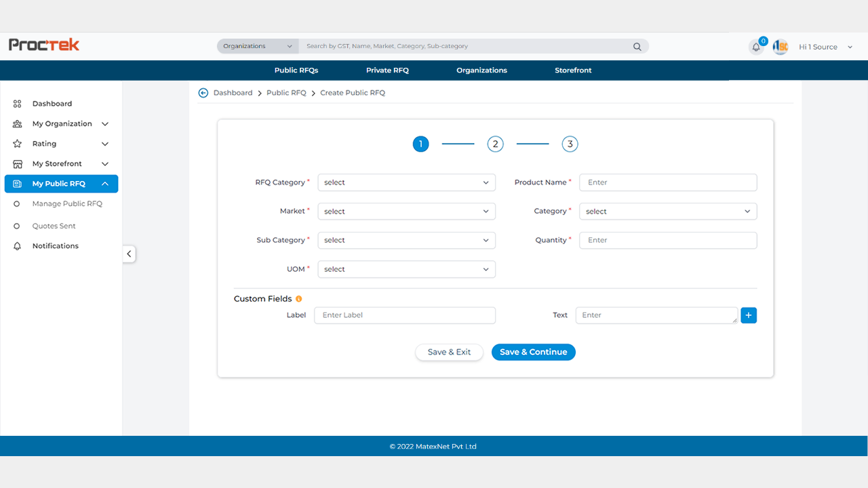
Task: Open the Dashboard sidebar item
Action: pyautogui.click(x=52, y=104)
